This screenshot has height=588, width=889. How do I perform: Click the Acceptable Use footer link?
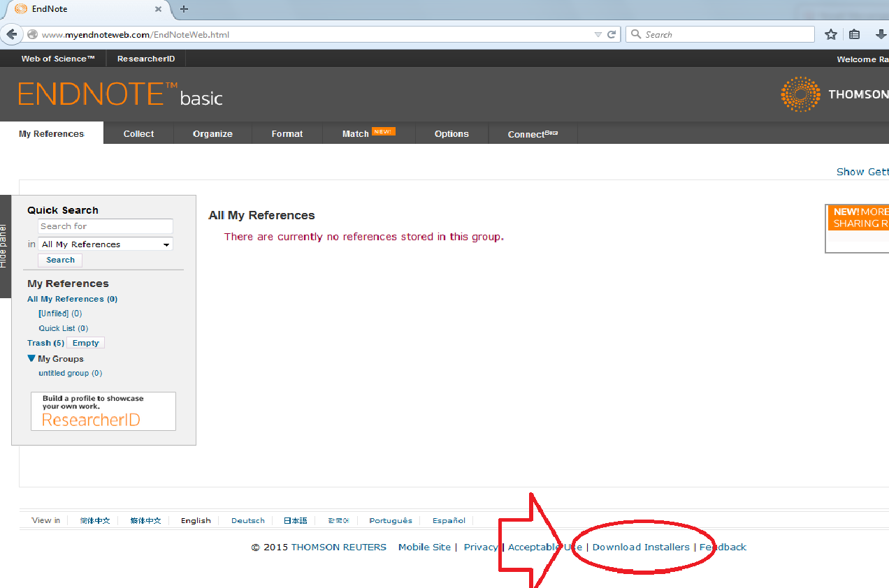pyautogui.click(x=544, y=547)
